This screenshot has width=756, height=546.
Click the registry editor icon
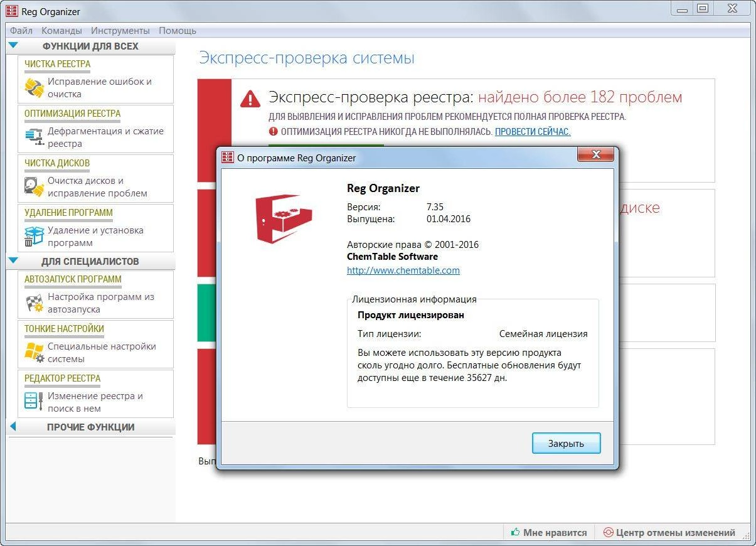point(34,402)
